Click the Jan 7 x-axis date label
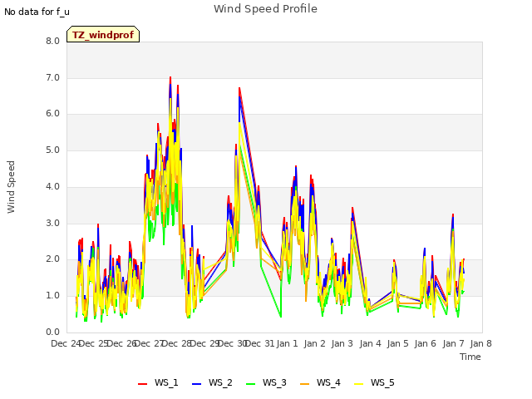The width and height of the screenshot is (532, 399). [453, 343]
